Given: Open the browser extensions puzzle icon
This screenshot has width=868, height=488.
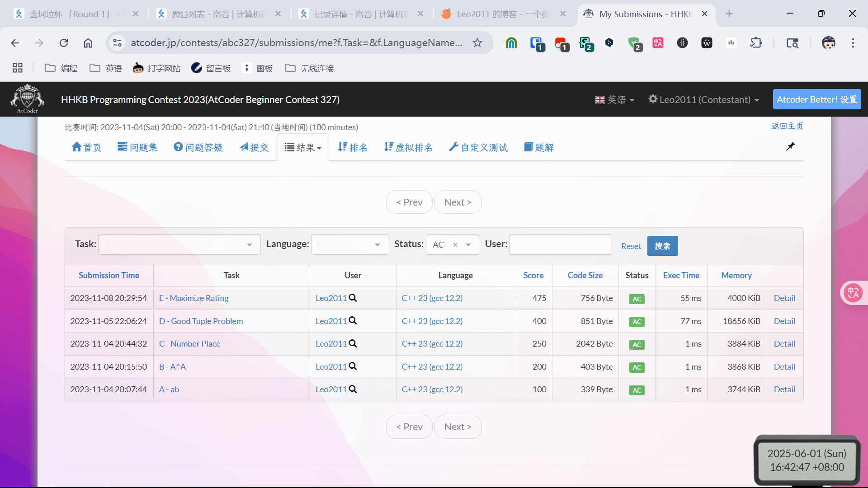Looking at the screenshot, I should (x=756, y=43).
